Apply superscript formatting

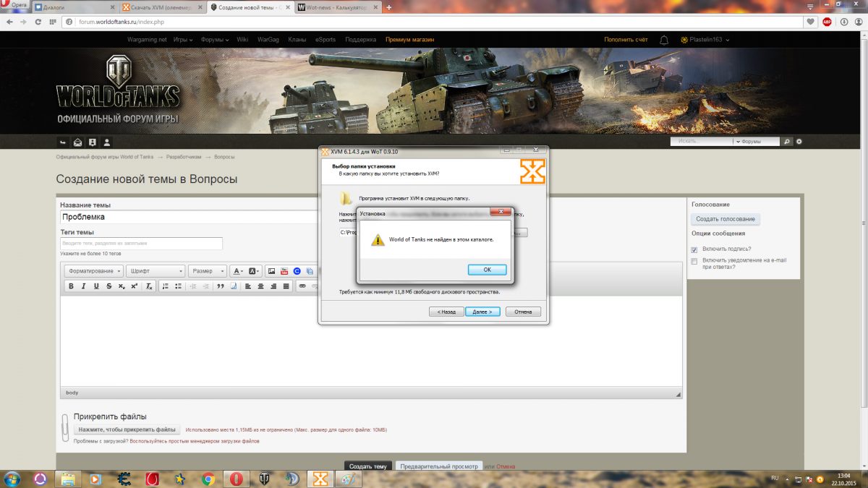[x=134, y=286]
